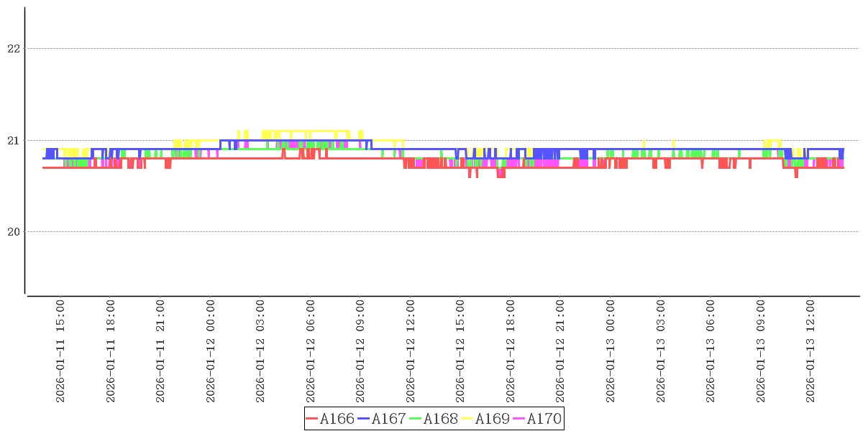
Task: Click the yellow A169 legend line swatch
Action: pos(467,419)
